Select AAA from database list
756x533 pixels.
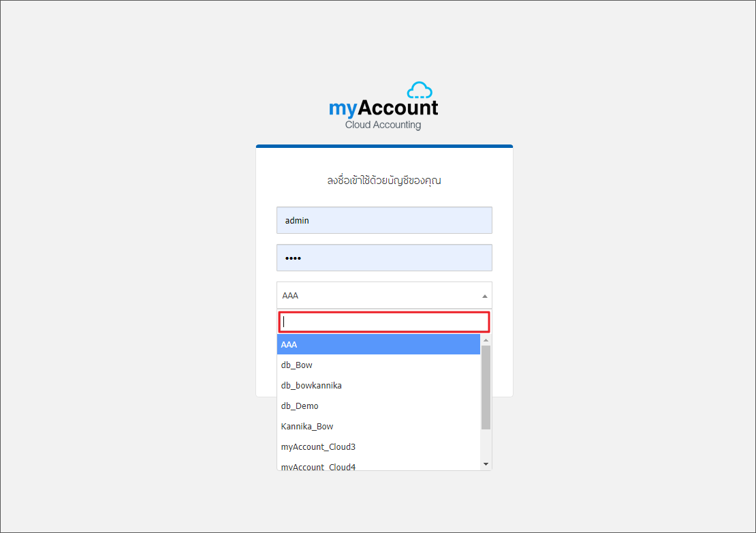pos(379,344)
